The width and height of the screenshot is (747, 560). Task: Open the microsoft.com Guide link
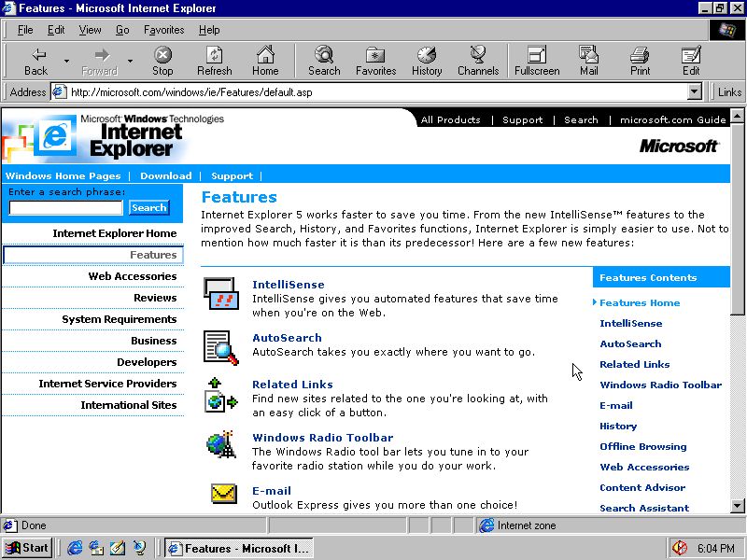[672, 120]
